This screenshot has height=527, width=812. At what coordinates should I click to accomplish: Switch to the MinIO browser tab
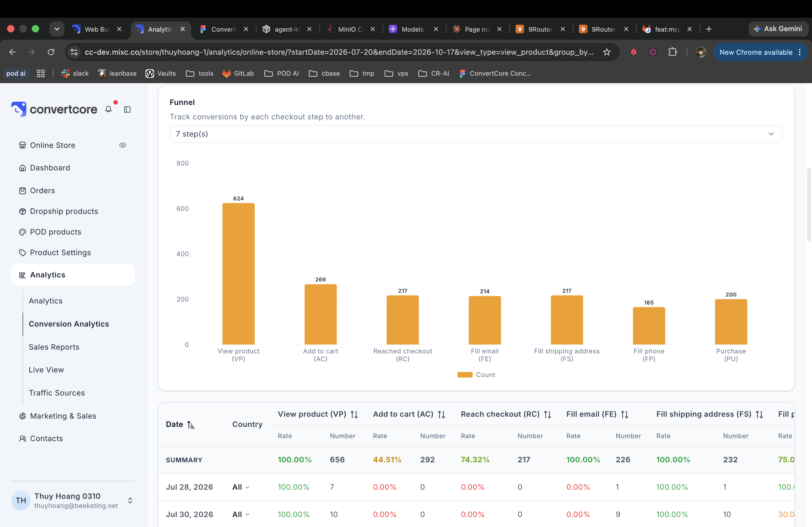point(351,29)
